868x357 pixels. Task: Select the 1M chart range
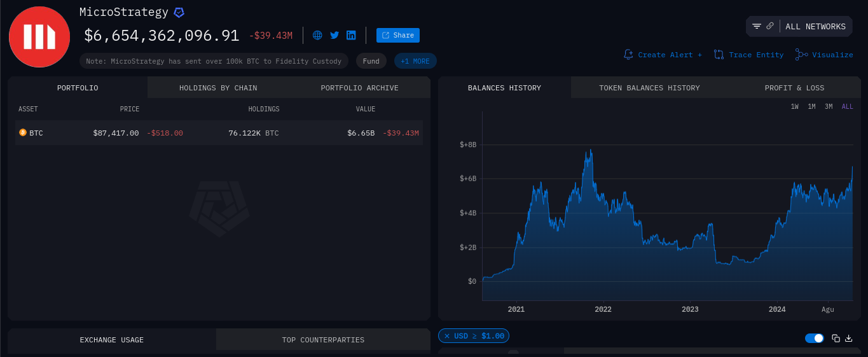pos(811,107)
